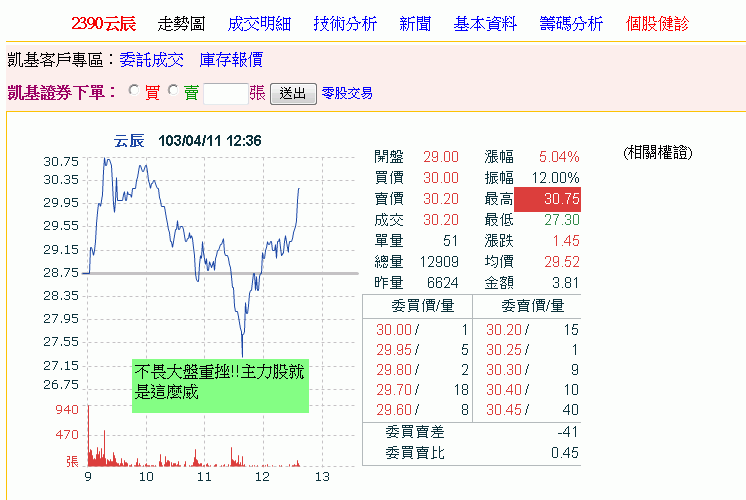The image size is (746, 500).
Task: Open the 技術分析 tab
Action: click(x=345, y=23)
